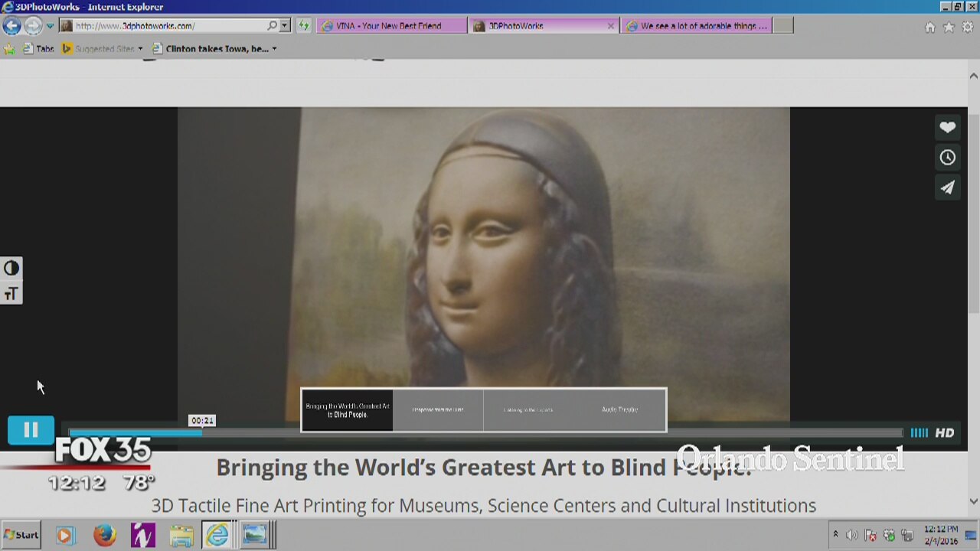Click the page scrollbar down arrow
The width and height of the screenshot is (980, 551).
click(x=974, y=502)
